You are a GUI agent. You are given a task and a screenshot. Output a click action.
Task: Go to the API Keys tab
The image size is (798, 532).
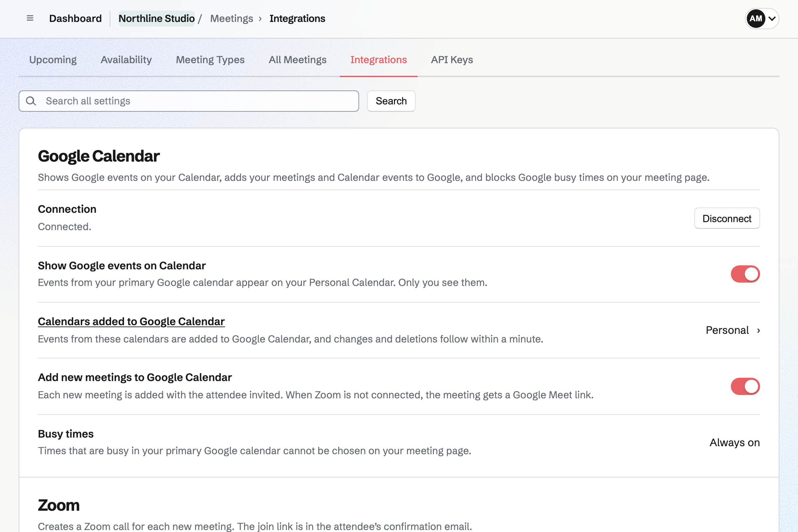click(x=452, y=60)
